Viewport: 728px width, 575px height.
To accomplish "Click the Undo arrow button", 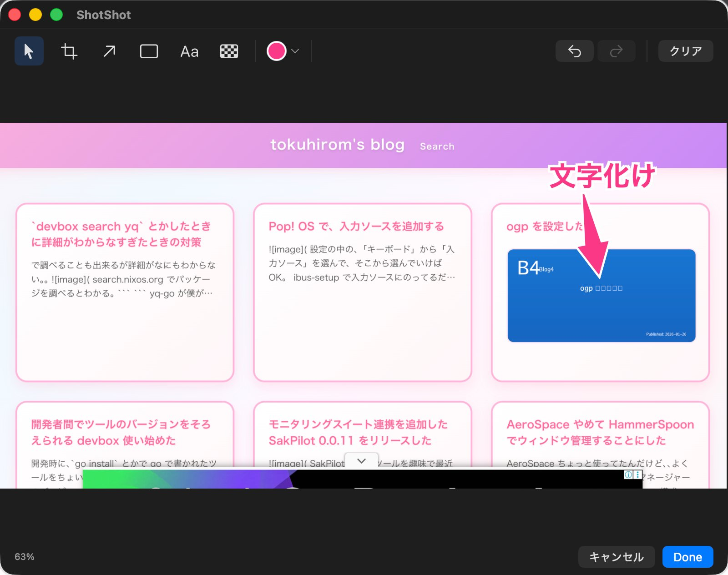I will [x=574, y=51].
